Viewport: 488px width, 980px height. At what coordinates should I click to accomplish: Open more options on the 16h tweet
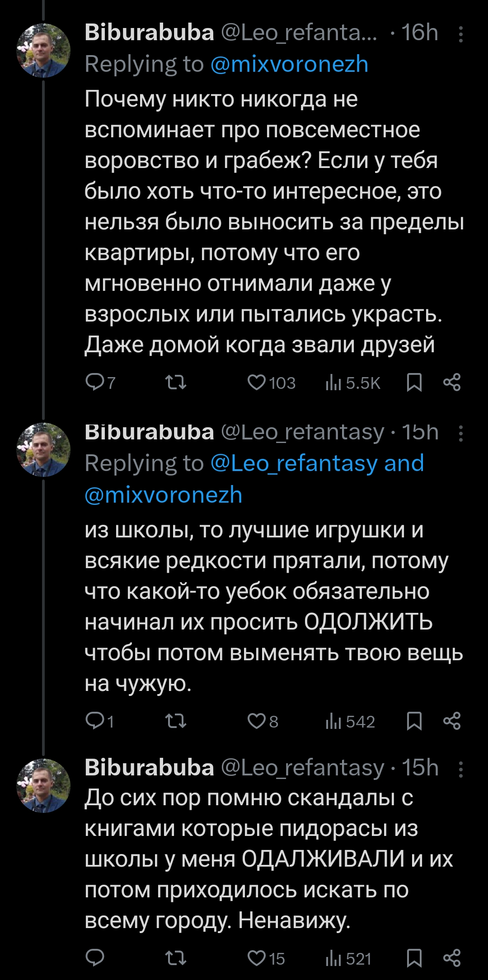pyautogui.click(x=460, y=34)
